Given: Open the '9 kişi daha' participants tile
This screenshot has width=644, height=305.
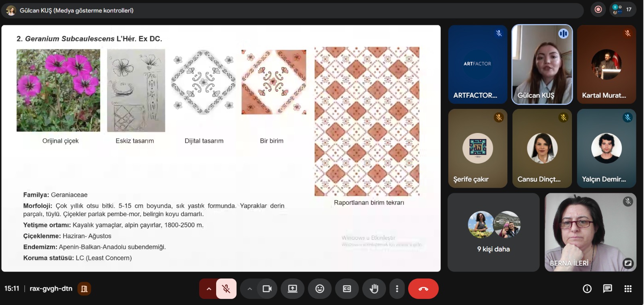Looking at the screenshot, I should pyautogui.click(x=493, y=232).
